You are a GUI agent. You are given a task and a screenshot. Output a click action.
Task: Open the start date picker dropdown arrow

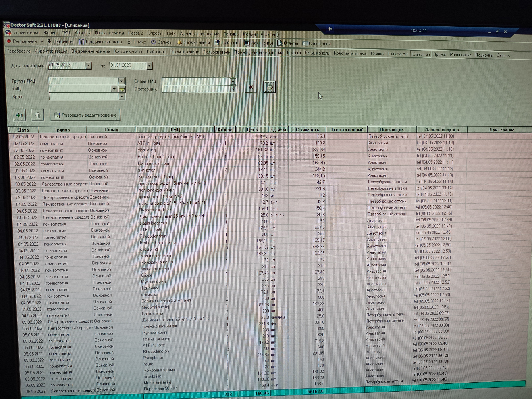(88, 65)
